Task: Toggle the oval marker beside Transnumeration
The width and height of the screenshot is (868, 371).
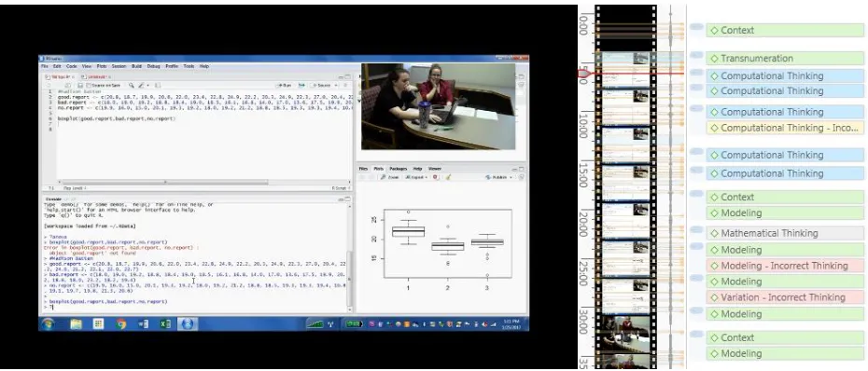Action: click(696, 55)
